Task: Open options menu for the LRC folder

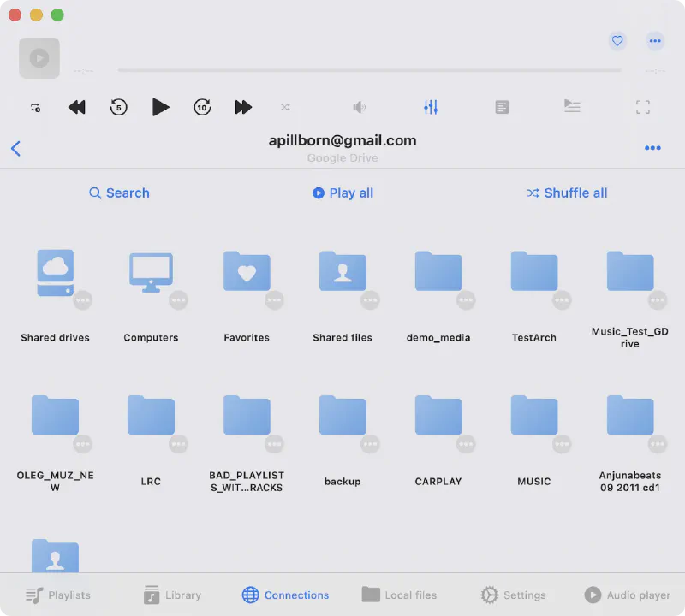Action: tap(178, 444)
